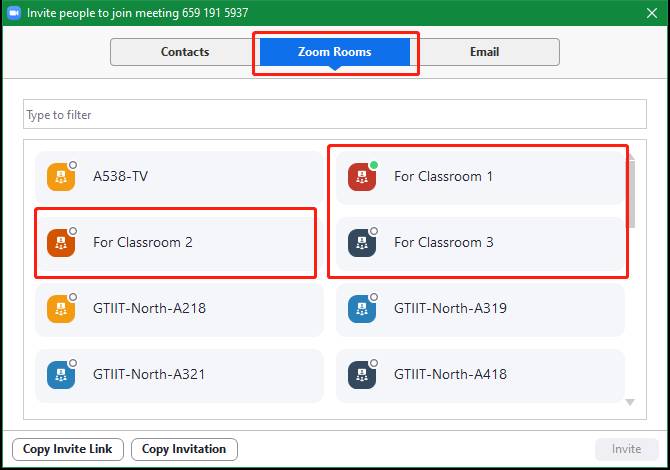
Task: Click the blue GTIIT-North-A321 room icon
Action: click(x=61, y=375)
